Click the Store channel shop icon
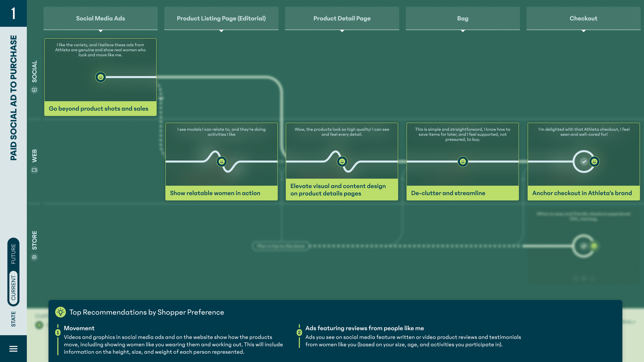This screenshot has height=362, width=644. tap(34, 257)
